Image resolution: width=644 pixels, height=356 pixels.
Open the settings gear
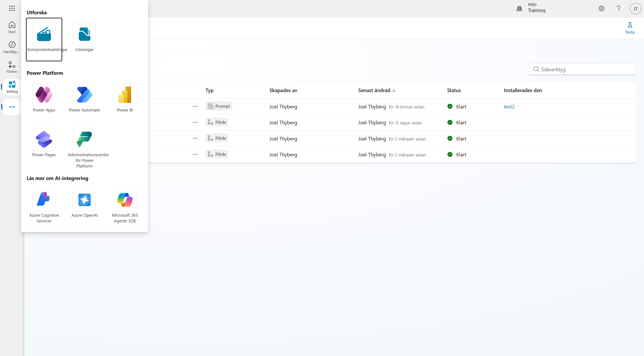pos(602,8)
